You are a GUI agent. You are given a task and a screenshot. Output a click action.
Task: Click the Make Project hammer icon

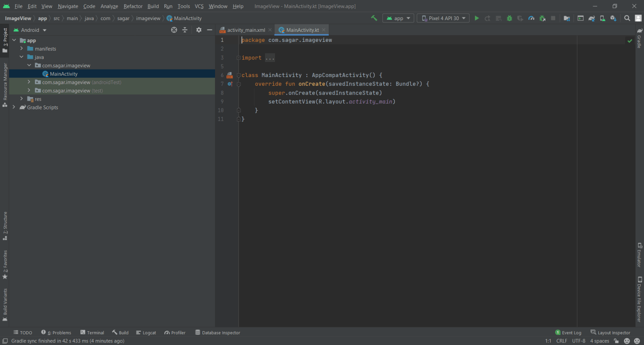374,18
